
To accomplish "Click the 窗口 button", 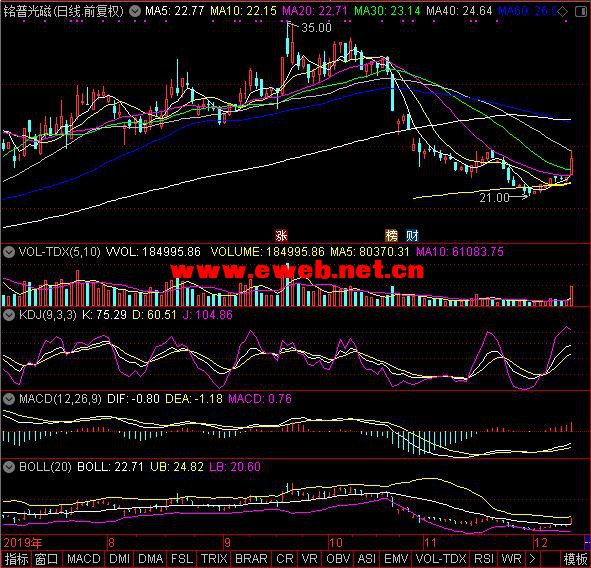I will click(x=46, y=559).
